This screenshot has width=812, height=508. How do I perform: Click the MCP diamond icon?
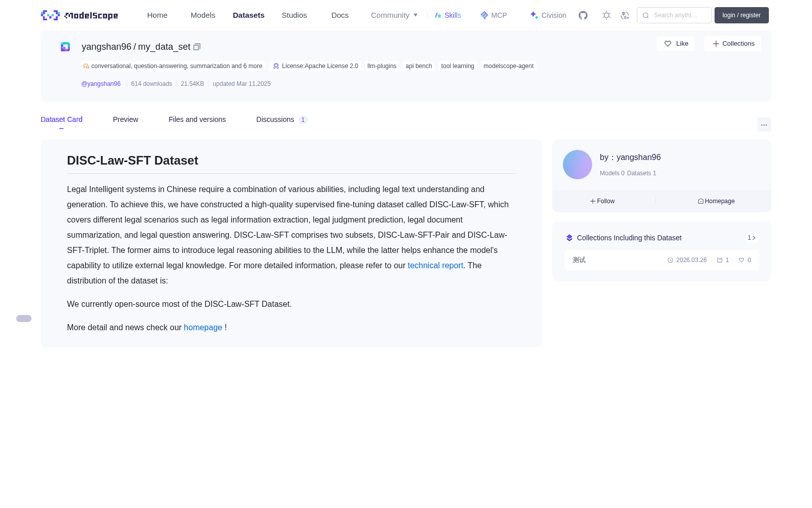(484, 15)
